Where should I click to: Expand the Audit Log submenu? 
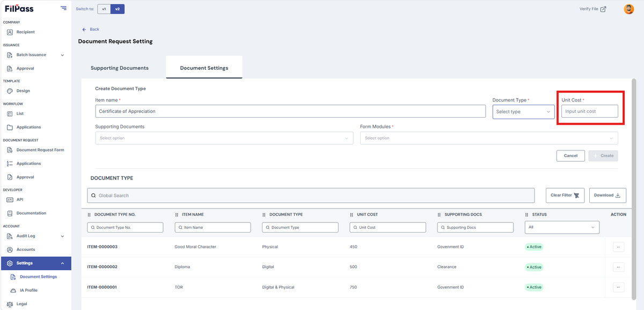(x=62, y=236)
